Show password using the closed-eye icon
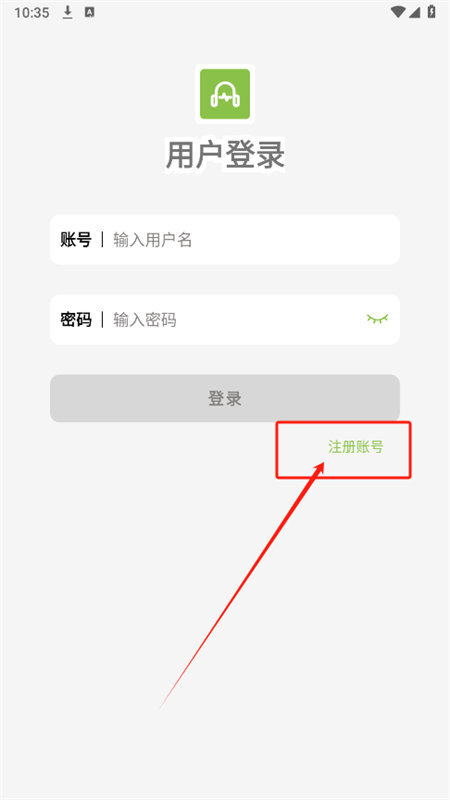This screenshot has width=450, height=800. coord(377,319)
